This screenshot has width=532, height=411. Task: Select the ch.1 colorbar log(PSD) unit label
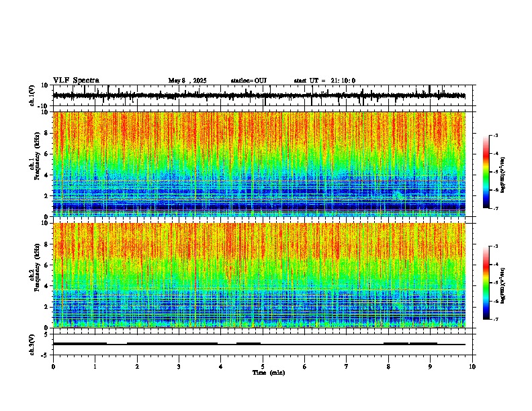(502, 175)
